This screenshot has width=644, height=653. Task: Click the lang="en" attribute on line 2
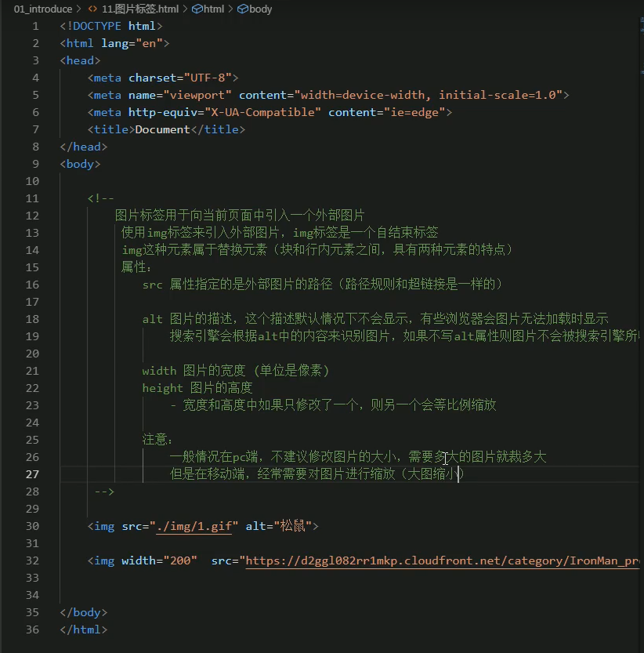132,43
